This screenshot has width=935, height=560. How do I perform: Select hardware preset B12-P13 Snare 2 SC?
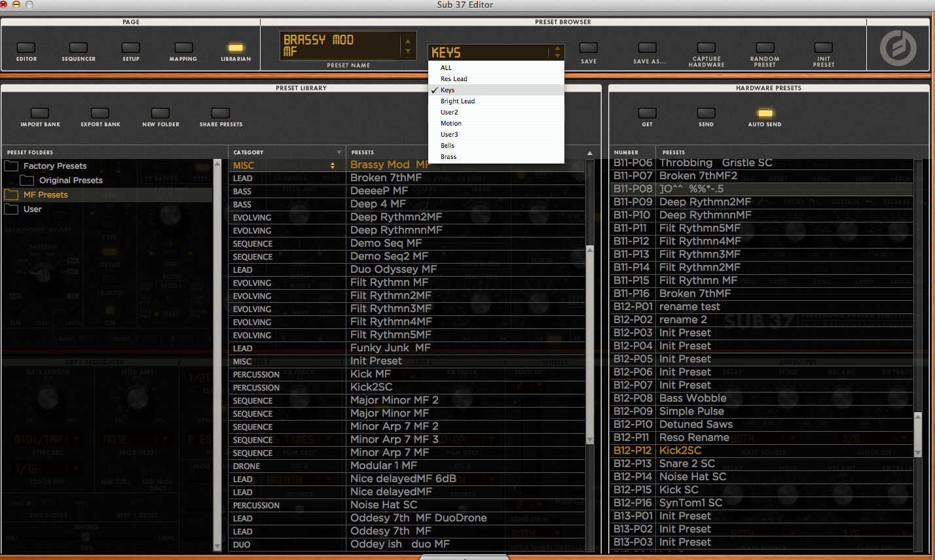click(761, 464)
